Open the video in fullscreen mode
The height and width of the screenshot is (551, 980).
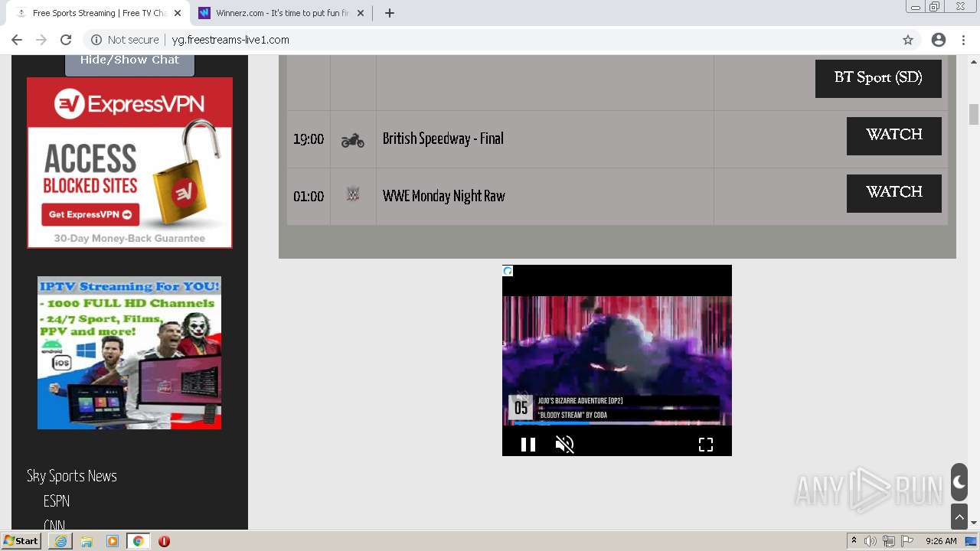[x=706, y=445]
